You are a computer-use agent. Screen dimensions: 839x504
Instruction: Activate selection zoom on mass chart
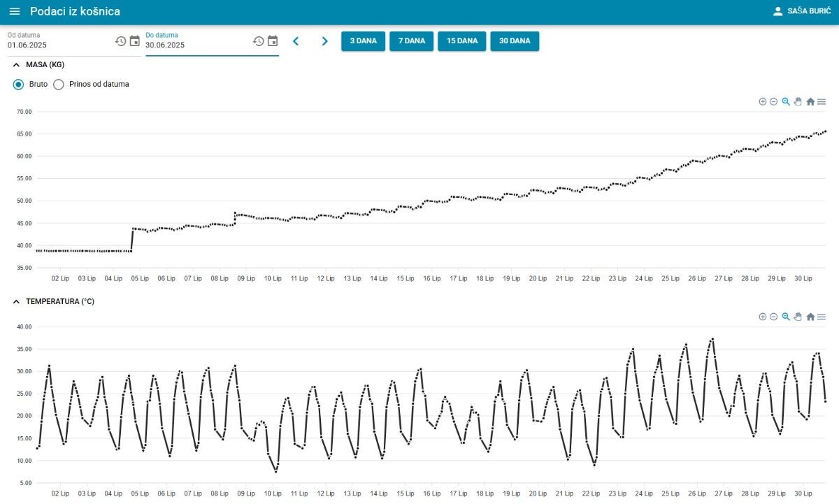786,102
